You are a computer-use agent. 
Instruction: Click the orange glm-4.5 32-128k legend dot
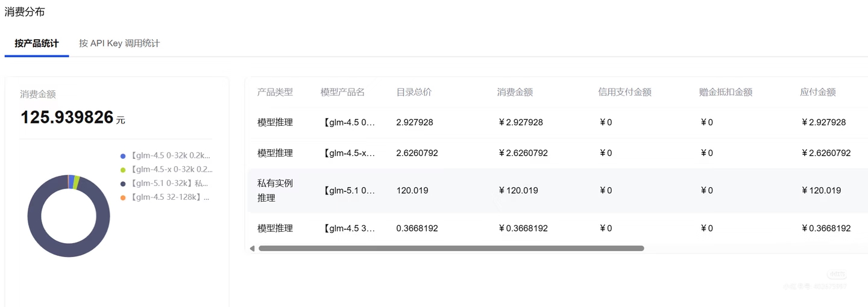123,197
